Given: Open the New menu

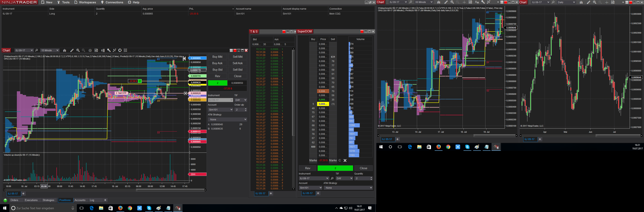Looking at the screenshot, I should 47,2.
